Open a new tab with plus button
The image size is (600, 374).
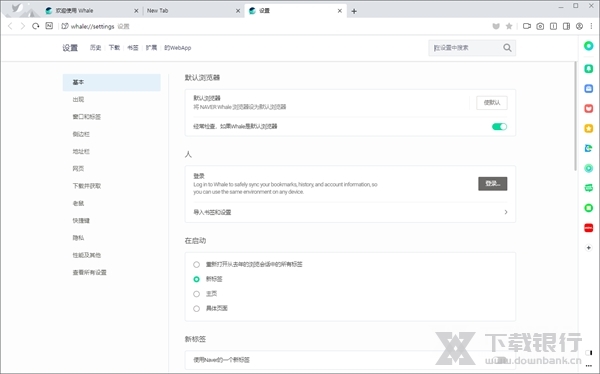354,11
